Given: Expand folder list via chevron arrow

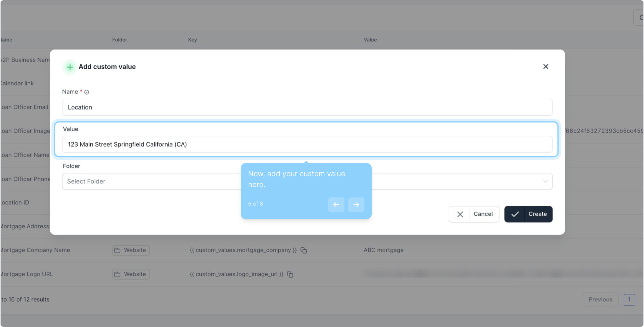Looking at the screenshot, I should [545, 181].
